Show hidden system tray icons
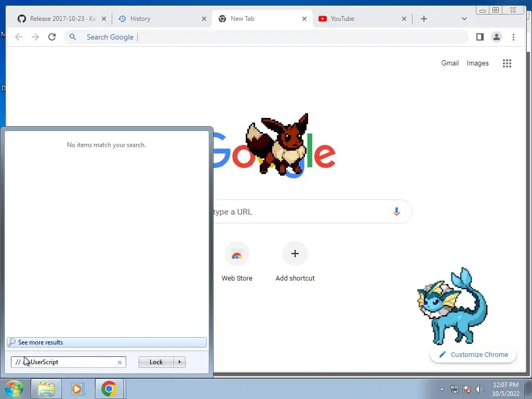 (442, 389)
